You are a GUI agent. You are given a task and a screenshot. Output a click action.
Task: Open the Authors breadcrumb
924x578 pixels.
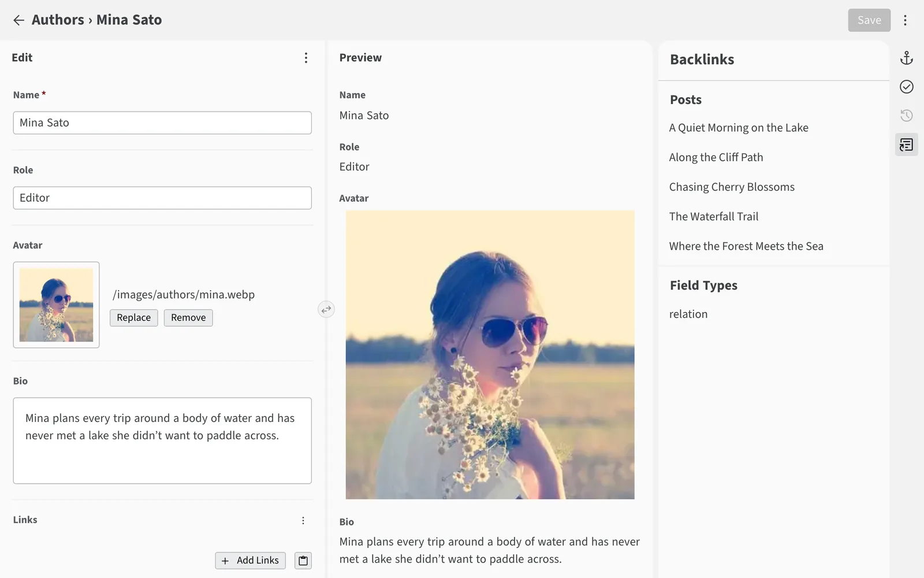point(58,20)
